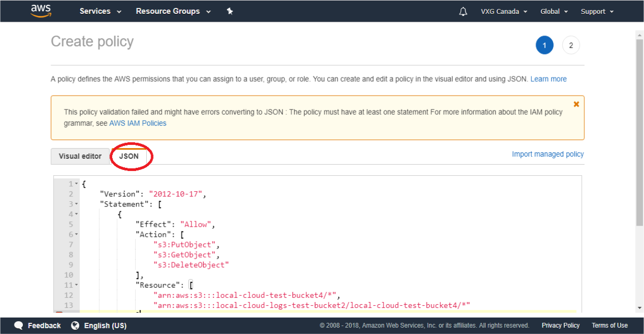
Task: Dismiss the validation warning banner
Action: pyautogui.click(x=576, y=104)
